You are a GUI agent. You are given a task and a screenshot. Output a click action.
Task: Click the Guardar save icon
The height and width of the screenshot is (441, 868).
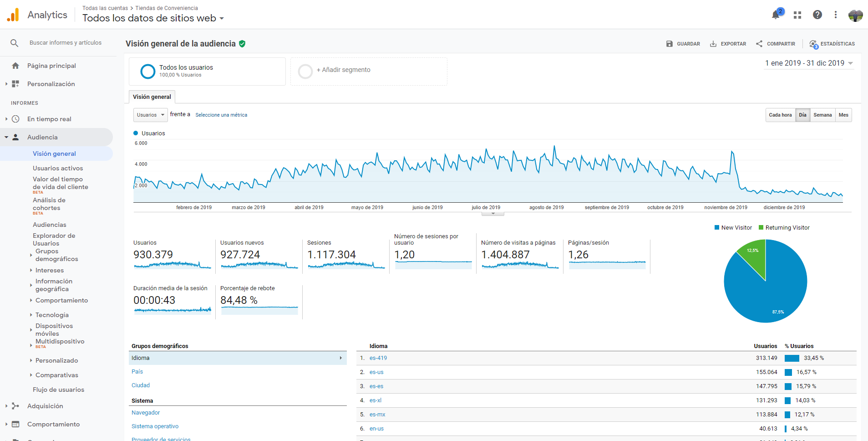pos(670,44)
